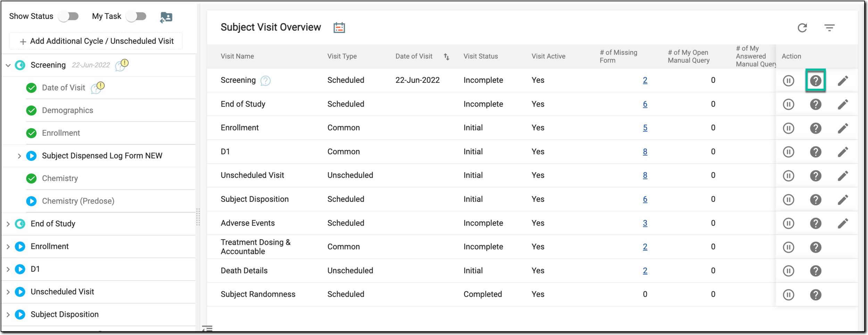Open query bubble icon beside Screening 22-Jun-2022

coord(122,65)
